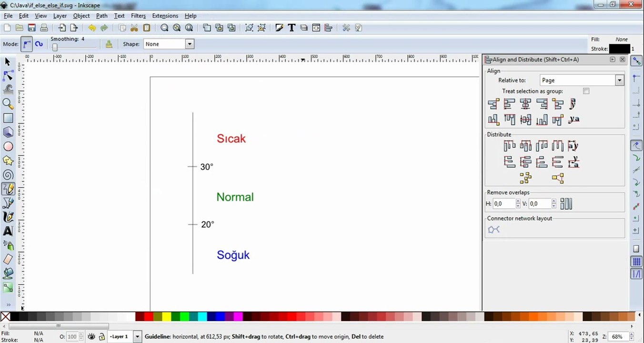Select the Selector arrow tool
The height and width of the screenshot is (343, 644).
8,62
